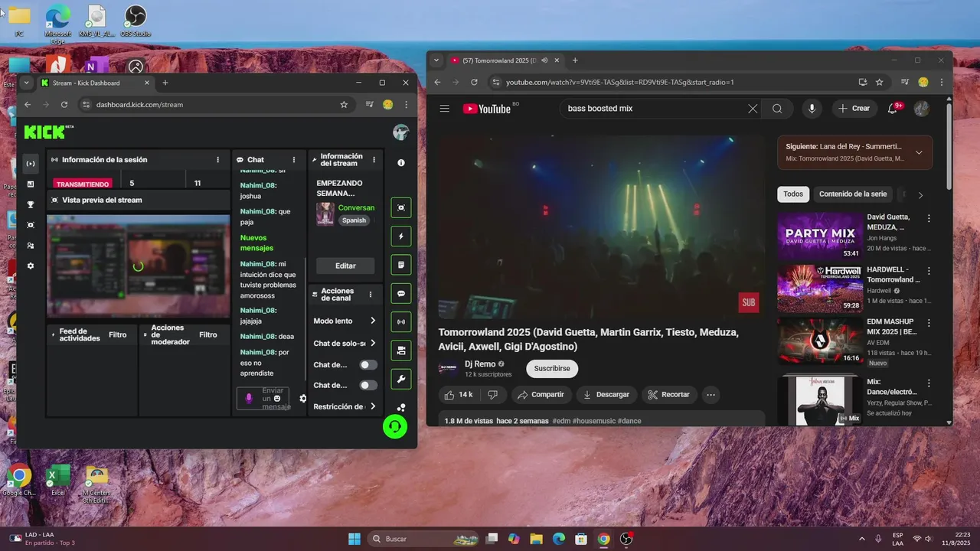Click the Kick profile avatar
The width and height of the screenshot is (980, 551).
[400, 132]
